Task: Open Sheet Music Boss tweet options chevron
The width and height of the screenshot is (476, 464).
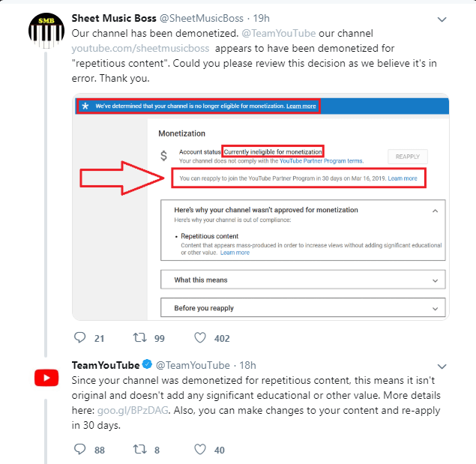Action: (x=442, y=19)
